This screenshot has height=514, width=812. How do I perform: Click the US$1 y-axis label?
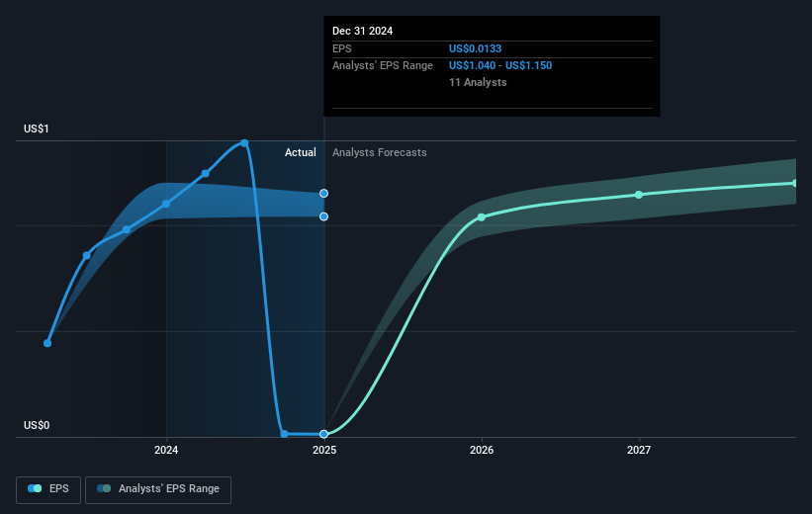coord(37,128)
